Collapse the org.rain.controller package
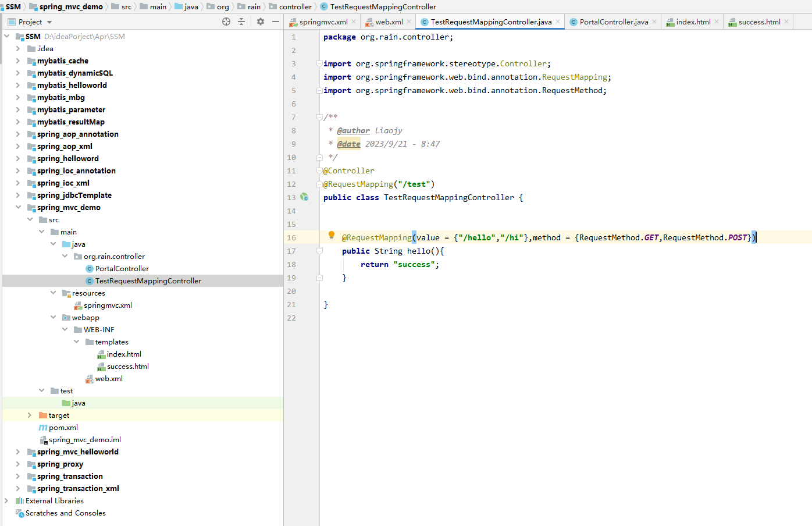Image resolution: width=812 pixels, height=526 pixels. tap(65, 256)
